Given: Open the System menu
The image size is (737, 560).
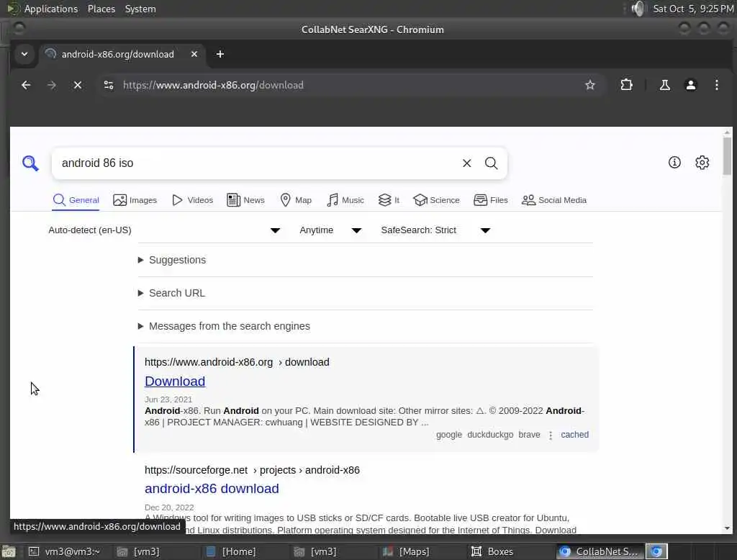Looking at the screenshot, I should pyautogui.click(x=140, y=9).
